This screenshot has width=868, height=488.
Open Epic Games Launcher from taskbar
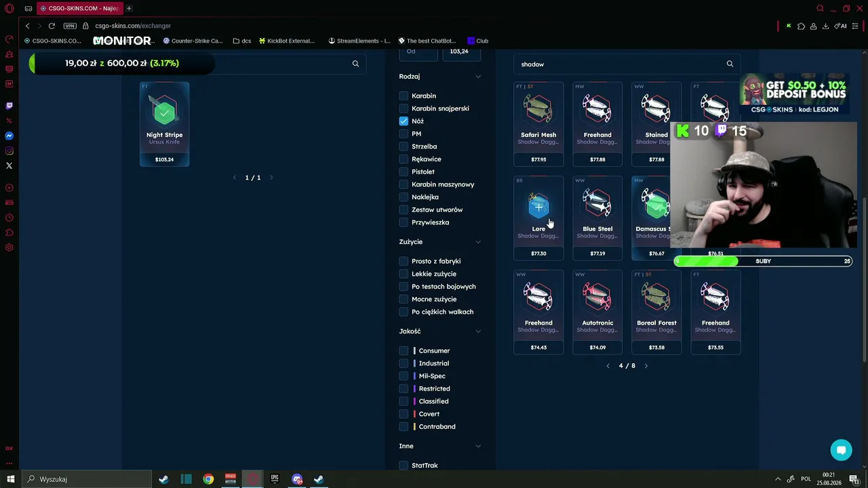(275, 479)
